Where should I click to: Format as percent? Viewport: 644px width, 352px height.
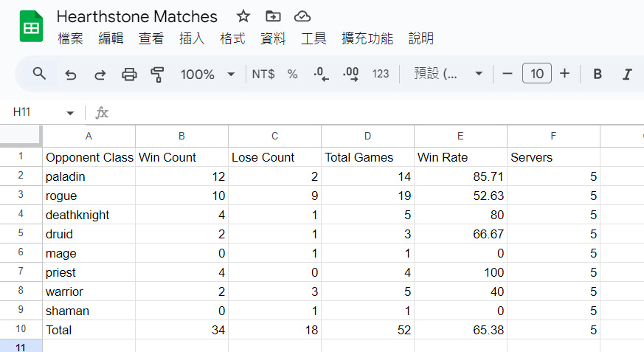click(x=292, y=74)
